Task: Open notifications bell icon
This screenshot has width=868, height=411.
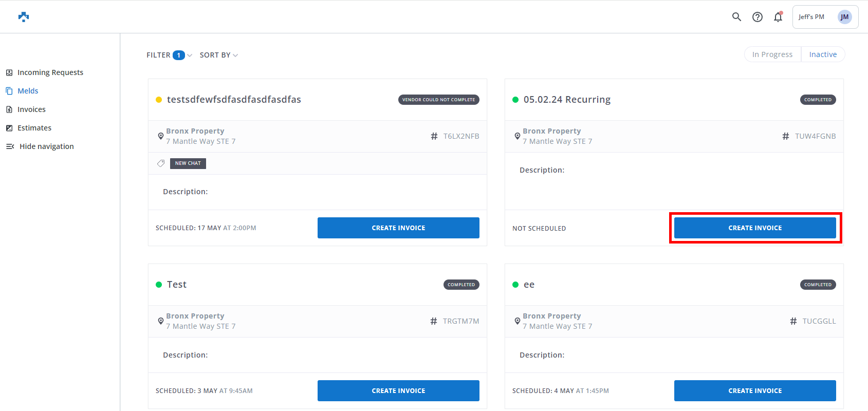Action: [x=778, y=17]
